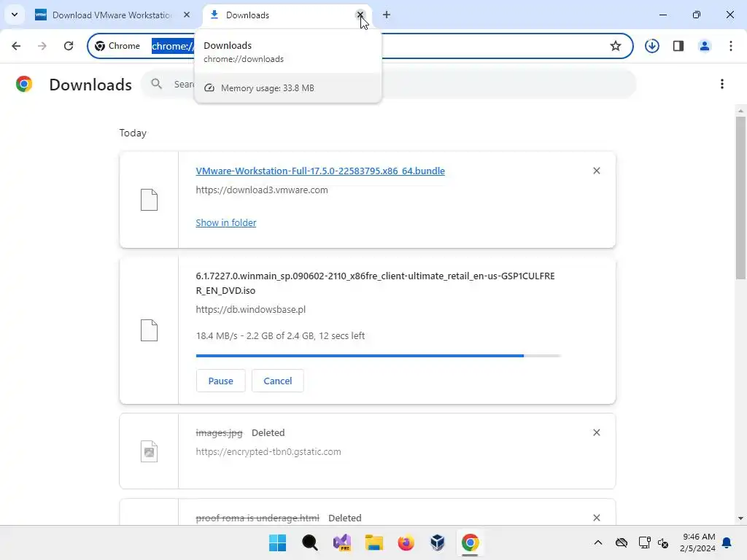
Task: Click https://encrypted-tbn0.gstatic.com source text
Action: coord(268,451)
